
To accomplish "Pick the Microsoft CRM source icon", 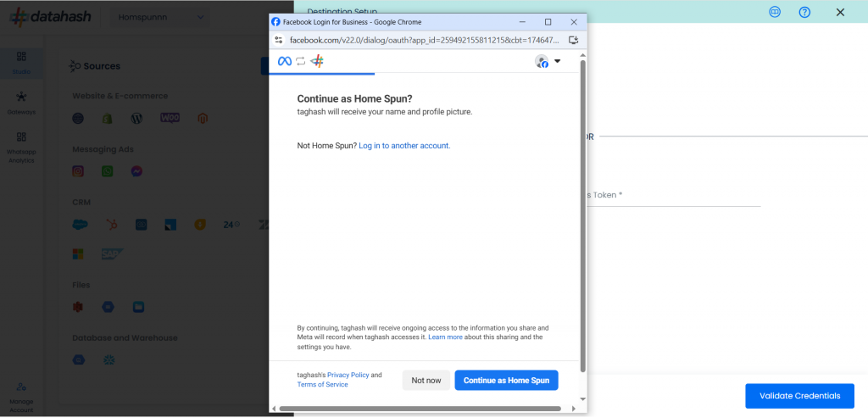I will (78, 254).
